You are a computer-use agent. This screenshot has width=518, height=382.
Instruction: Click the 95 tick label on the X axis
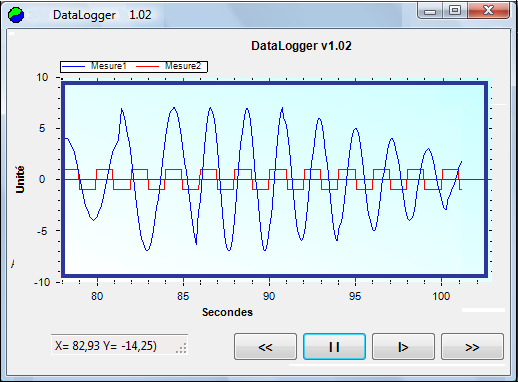(355, 296)
